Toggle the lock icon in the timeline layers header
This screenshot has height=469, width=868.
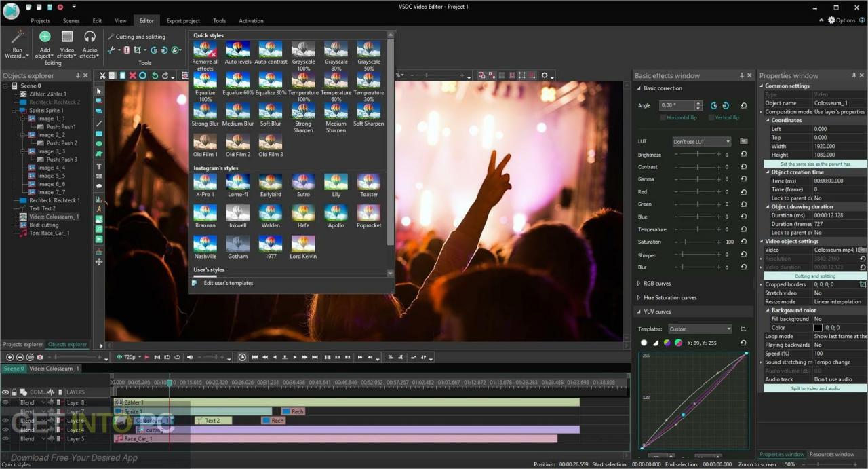click(x=14, y=392)
